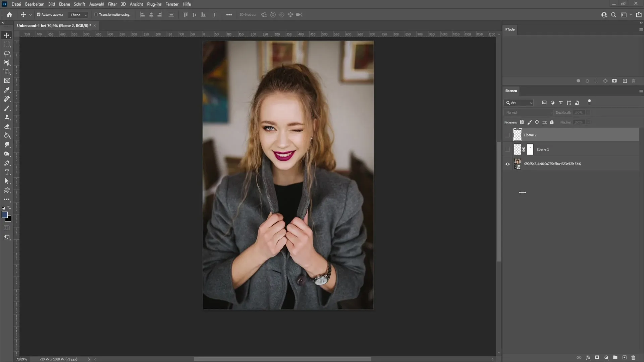Open the Bearbeiten menu
Viewport: 644px width, 362px height.
[x=34, y=4]
